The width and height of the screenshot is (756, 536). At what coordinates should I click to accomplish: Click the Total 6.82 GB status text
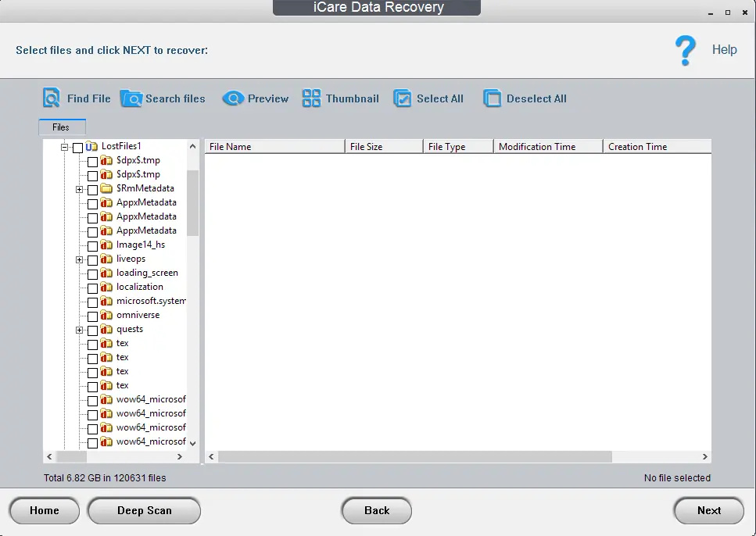[105, 477]
